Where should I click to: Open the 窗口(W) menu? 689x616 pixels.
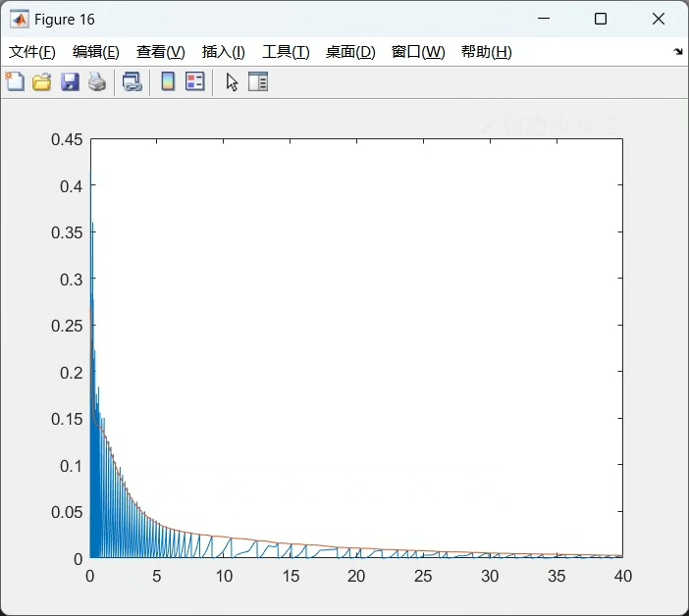click(418, 52)
